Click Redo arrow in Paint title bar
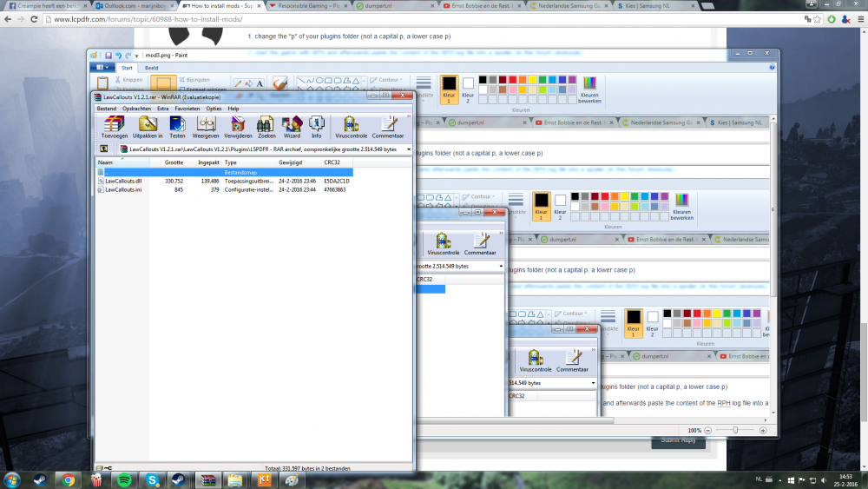This screenshot has height=489, width=868. coord(128,56)
